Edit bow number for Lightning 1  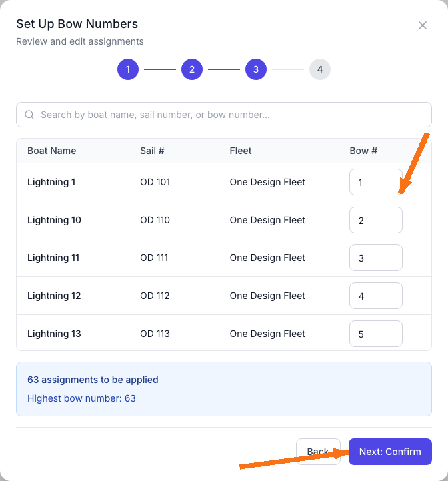(x=375, y=182)
